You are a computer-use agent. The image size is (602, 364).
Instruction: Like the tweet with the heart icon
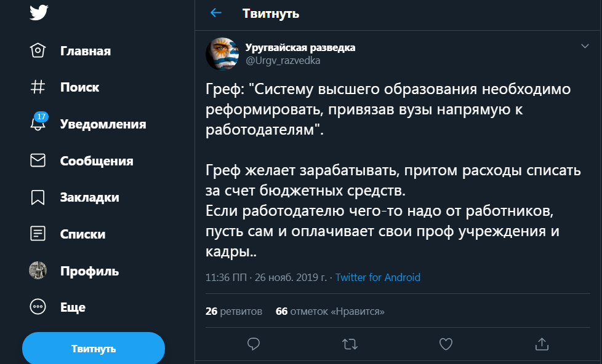pyautogui.click(x=446, y=343)
